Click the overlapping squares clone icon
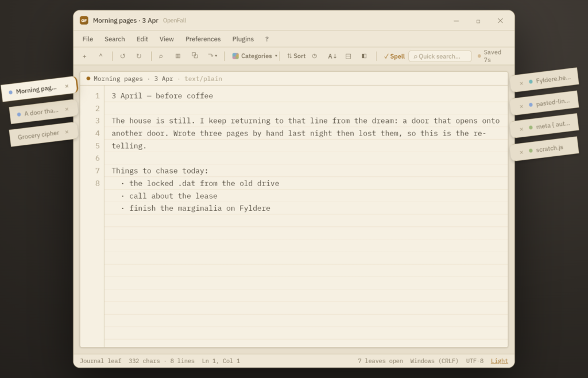588x378 pixels. pos(195,56)
